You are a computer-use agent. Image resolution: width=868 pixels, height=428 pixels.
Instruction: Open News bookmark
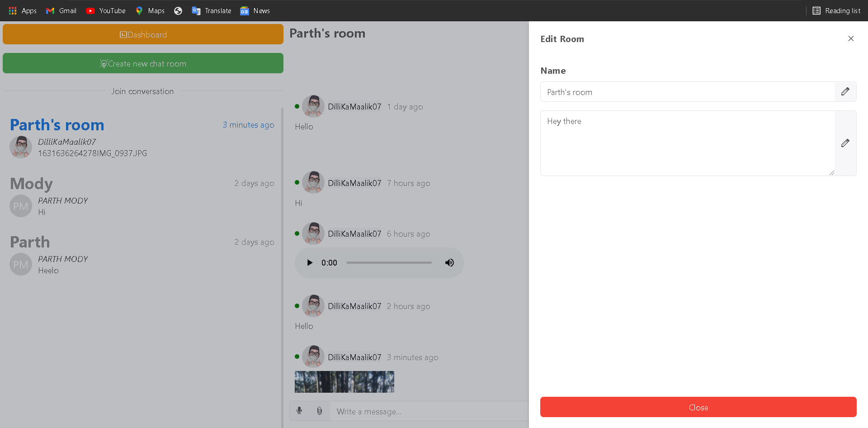coord(255,10)
